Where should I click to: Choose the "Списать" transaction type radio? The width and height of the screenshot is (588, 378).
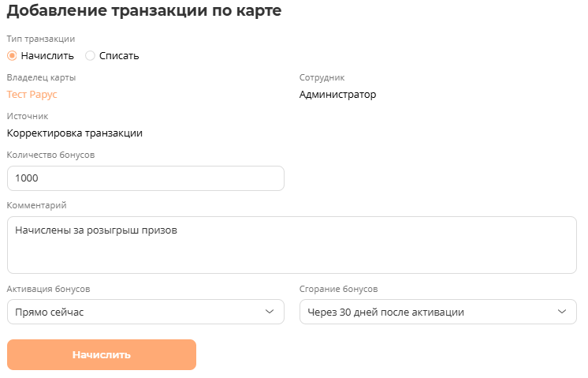[91, 56]
